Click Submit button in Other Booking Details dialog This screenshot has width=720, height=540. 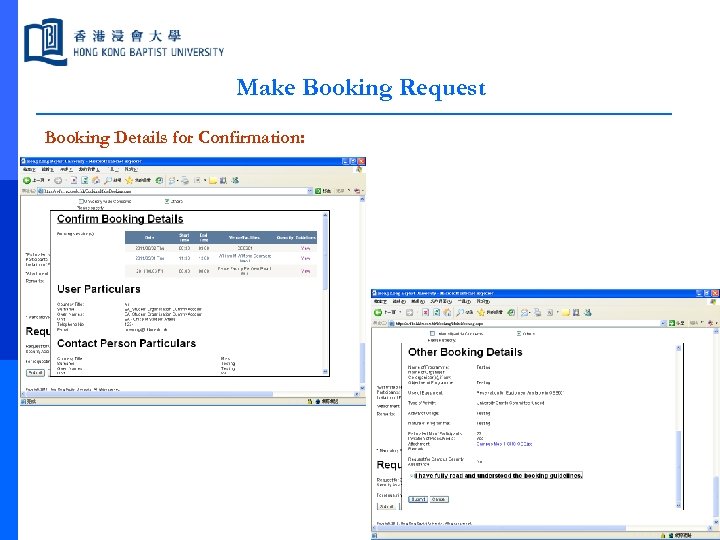coord(418,500)
